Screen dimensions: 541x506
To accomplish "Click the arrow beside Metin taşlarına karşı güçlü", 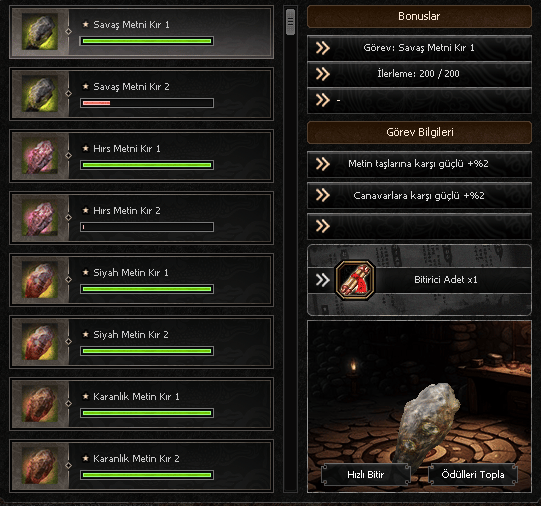I will (x=323, y=164).
